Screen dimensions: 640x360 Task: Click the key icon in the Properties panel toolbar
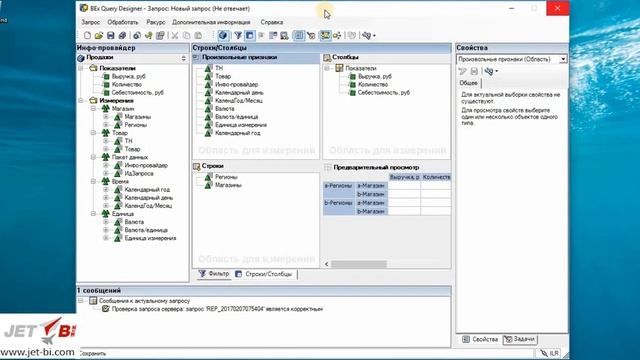pos(489,71)
